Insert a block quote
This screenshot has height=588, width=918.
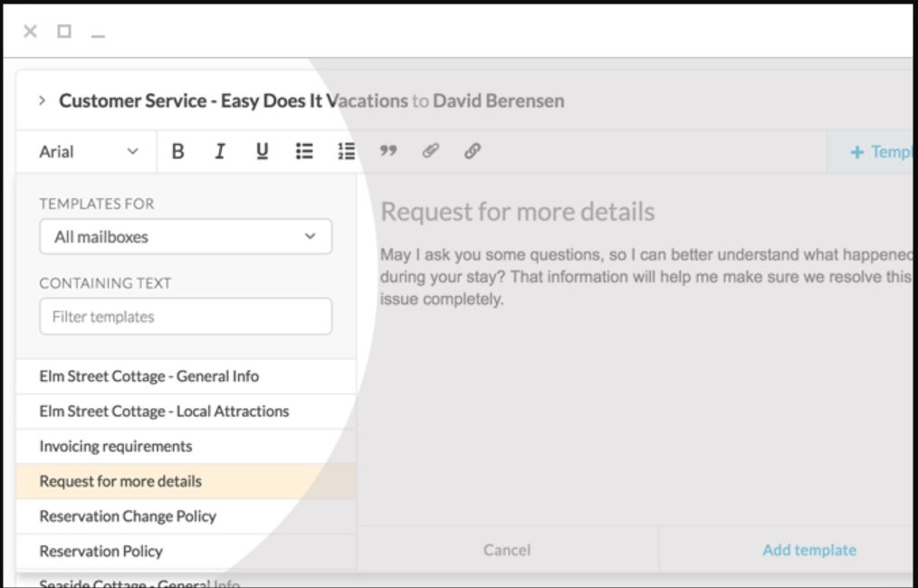[x=388, y=152]
